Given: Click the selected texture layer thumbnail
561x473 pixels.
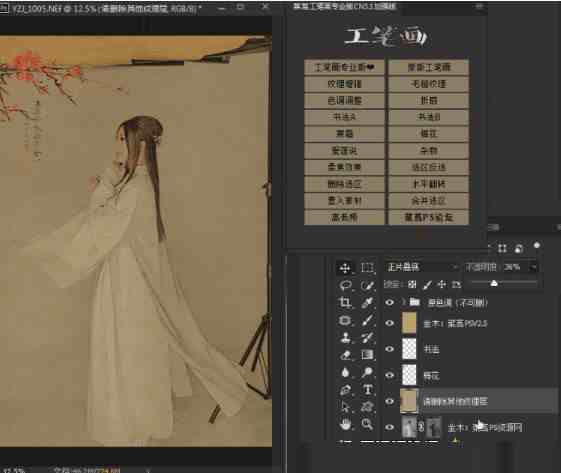Looking at the screenshot, I should (x=409, y=401).
